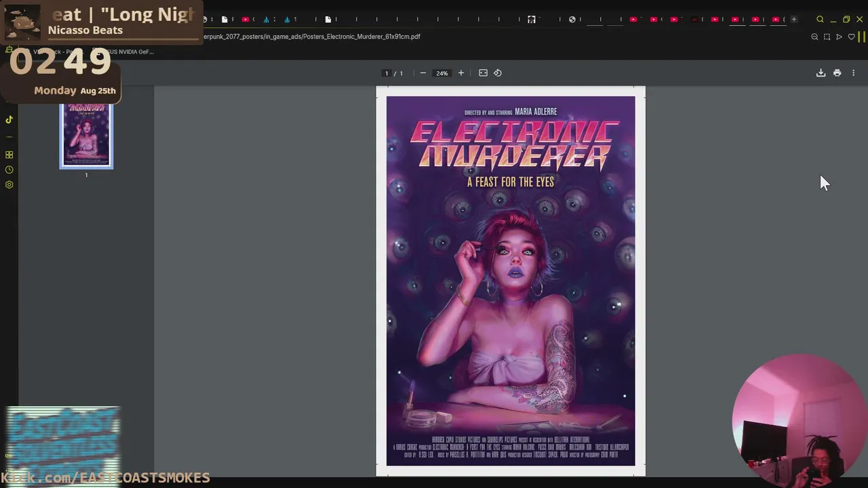Select the page 1 thumbnail preview

click(x=86, y=136)
